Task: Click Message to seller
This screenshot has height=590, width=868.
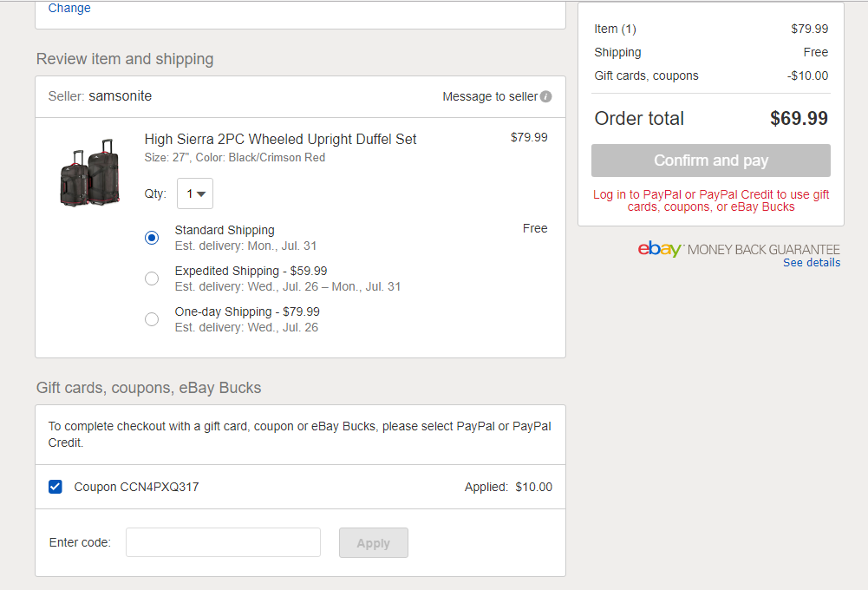Action: coord(490,96)
